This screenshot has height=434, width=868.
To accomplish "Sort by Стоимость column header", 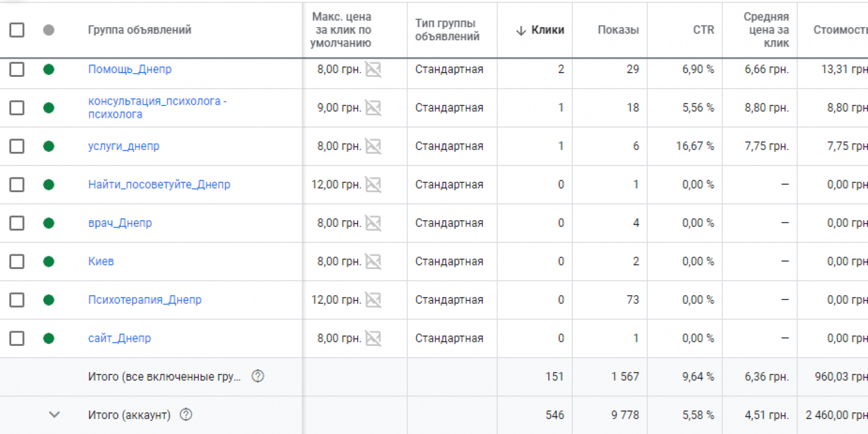I will click(x=841, y=30).
